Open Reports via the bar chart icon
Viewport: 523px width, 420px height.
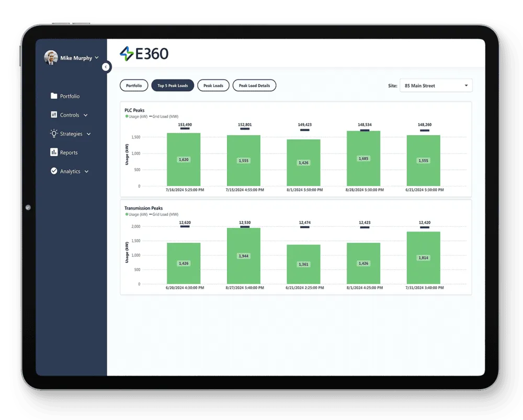54,152
